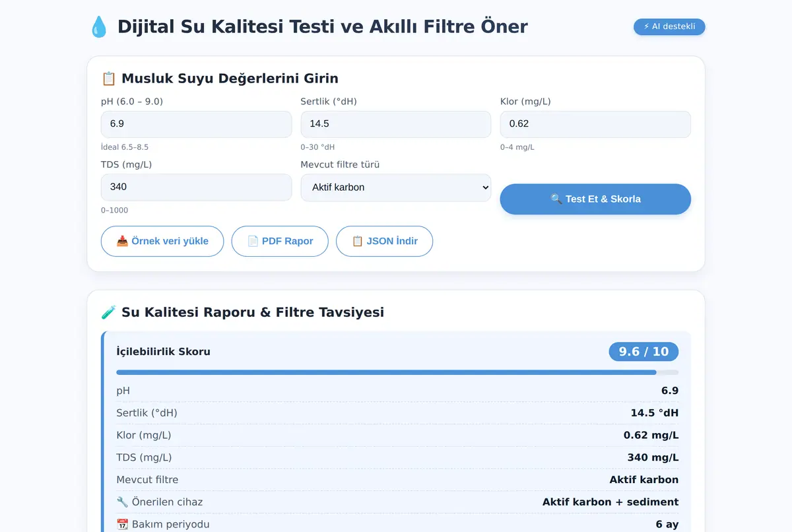This screenshot has height=532, width=792.
Task: Focus the Klor (mg/L) input field
Action: click(595, 124)
